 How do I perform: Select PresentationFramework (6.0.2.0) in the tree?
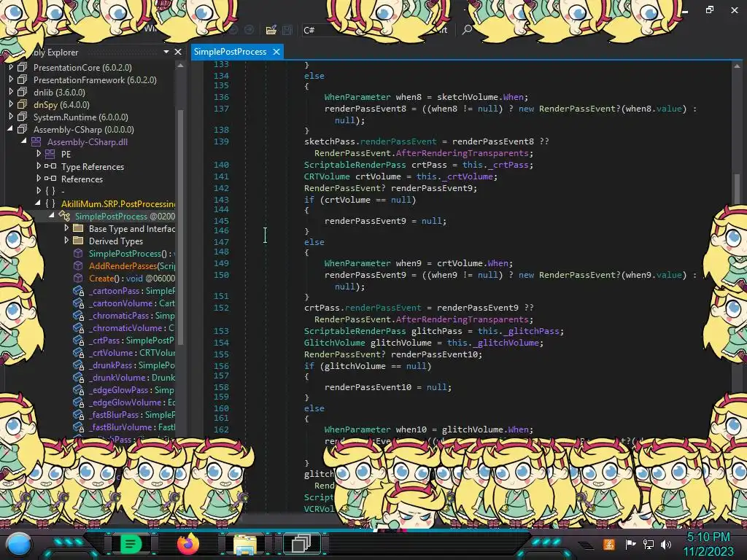click(x=95, y=80)
